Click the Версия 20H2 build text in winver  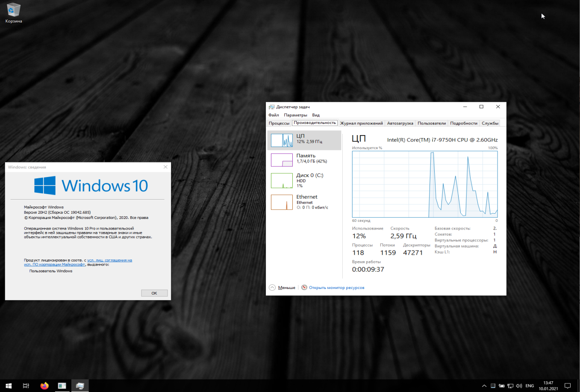tap(57, 212)
